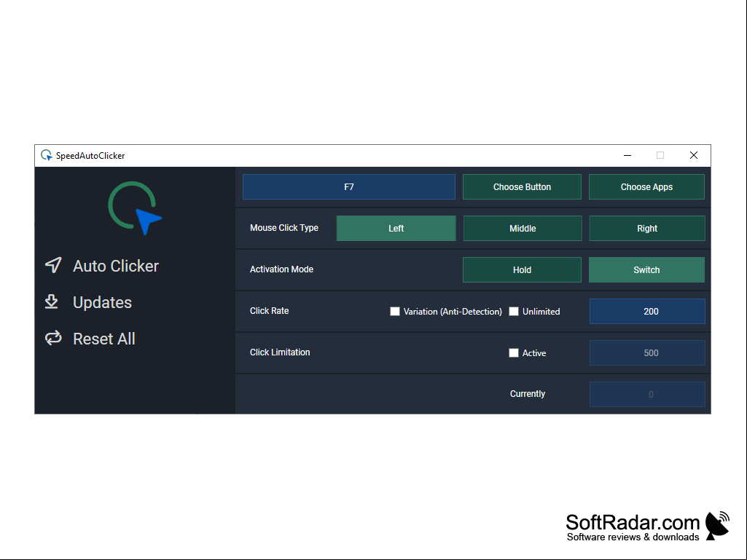The width and height of the screenshot is (747, 560).
Task: Tick the Unlimited click rate checkbox
Action: (x=514, y=312)
